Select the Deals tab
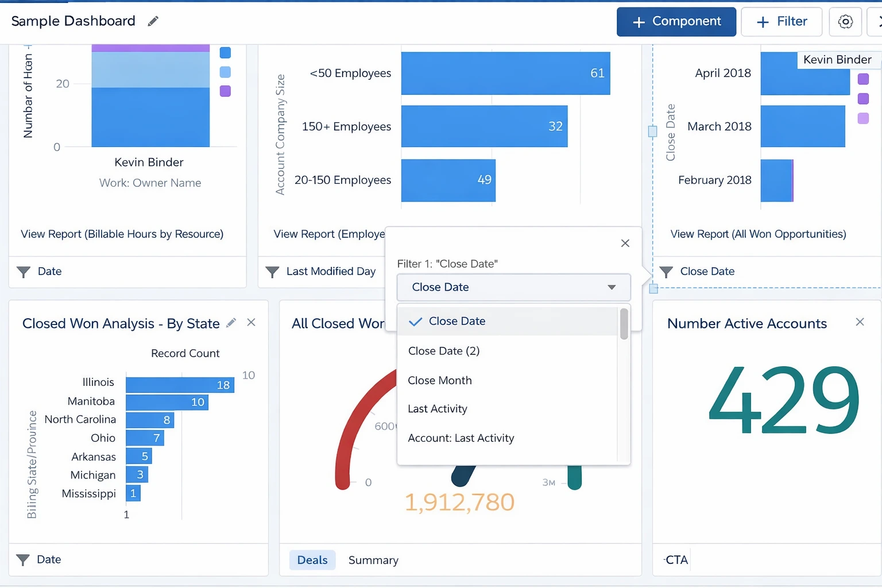The image size is (882, 588). [x=312, y=560]
